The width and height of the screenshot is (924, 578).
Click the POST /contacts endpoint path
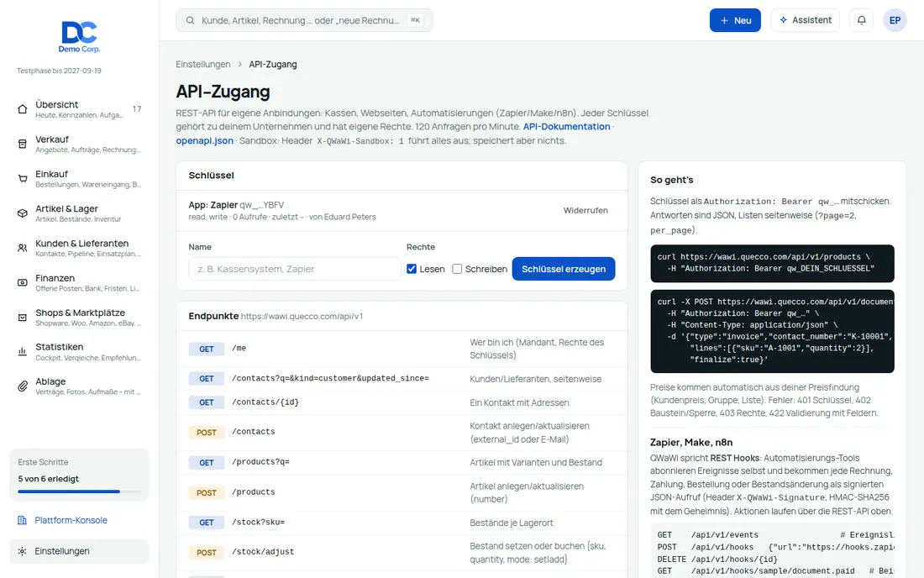tap(254, 432)
